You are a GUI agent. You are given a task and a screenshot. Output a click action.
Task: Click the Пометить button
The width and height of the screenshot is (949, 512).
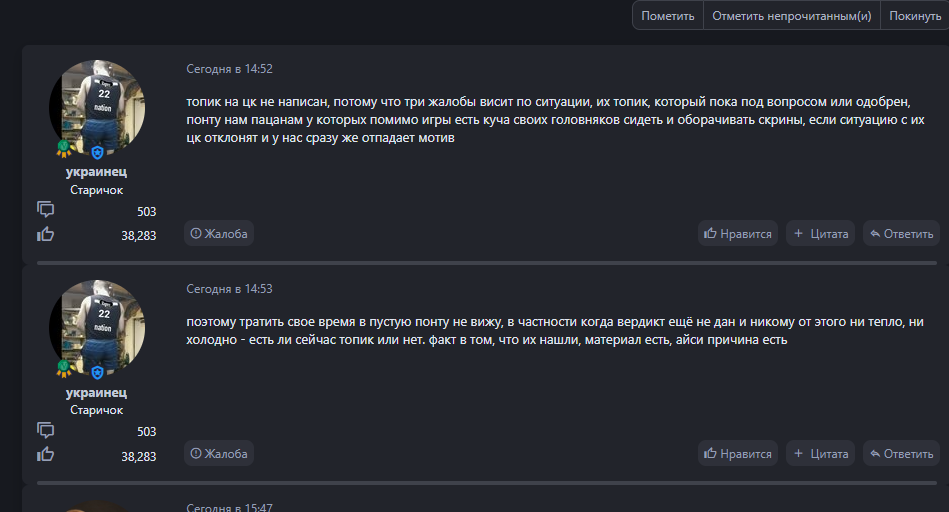pyautogui.click(x=667, y=16)
